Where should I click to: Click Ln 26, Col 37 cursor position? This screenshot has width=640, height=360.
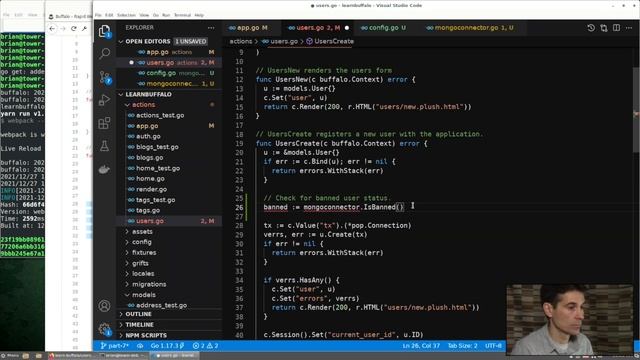click(x=421, y=346)
